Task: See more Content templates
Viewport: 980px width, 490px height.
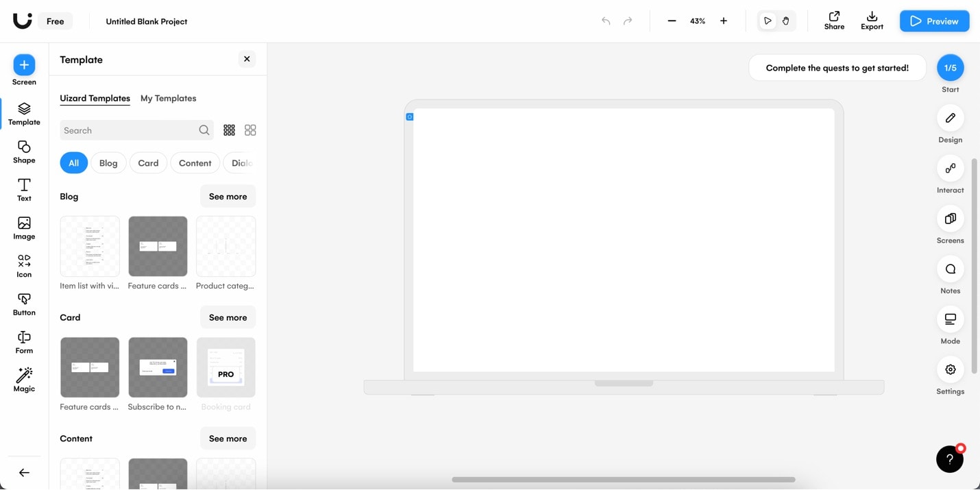Action: [228, 439]
